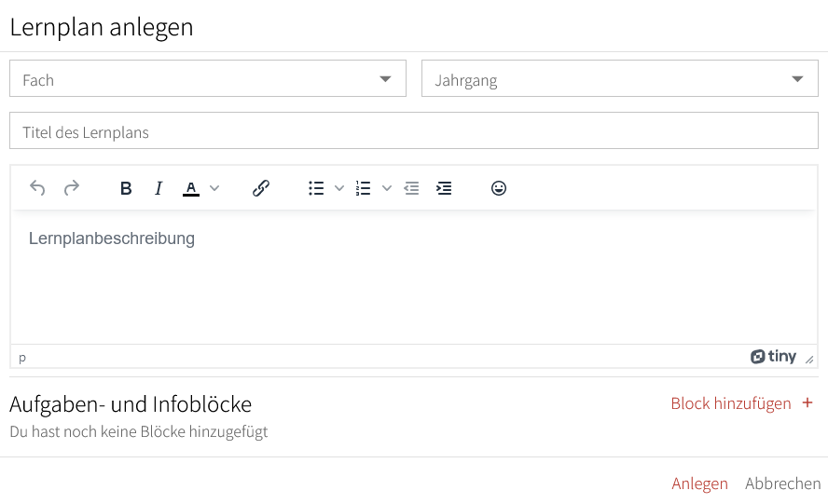Viewport: 828px width, 504px height.
Task: Apply the text color A button
Action: pos(191,188)
